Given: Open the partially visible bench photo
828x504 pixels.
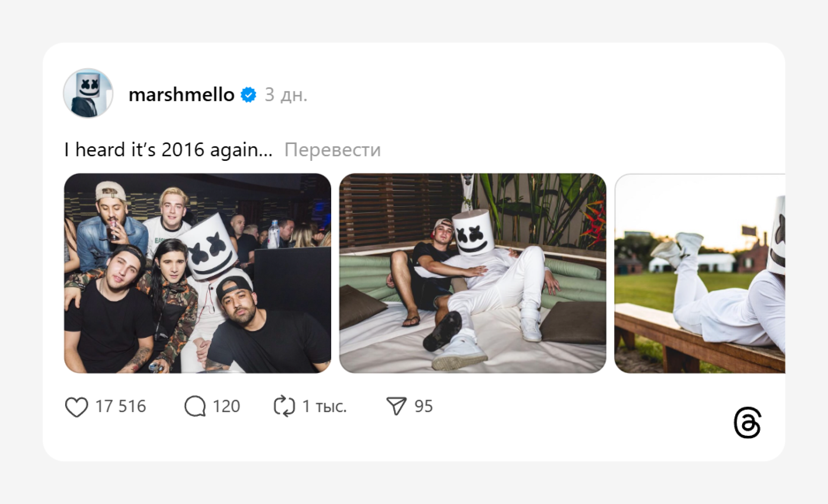Looking at the screenshot, I should click(699, 273).
